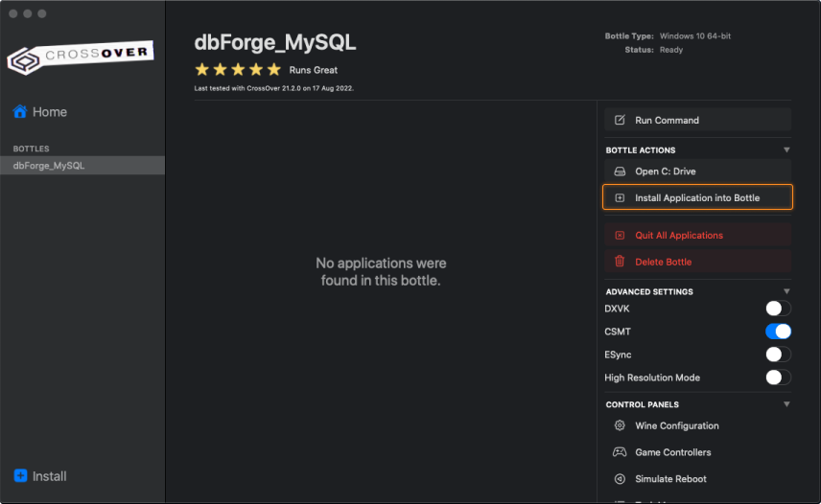The image size is (821, 504).
Task: Click the Simulate Reboot icon
Action: [620, 479]
